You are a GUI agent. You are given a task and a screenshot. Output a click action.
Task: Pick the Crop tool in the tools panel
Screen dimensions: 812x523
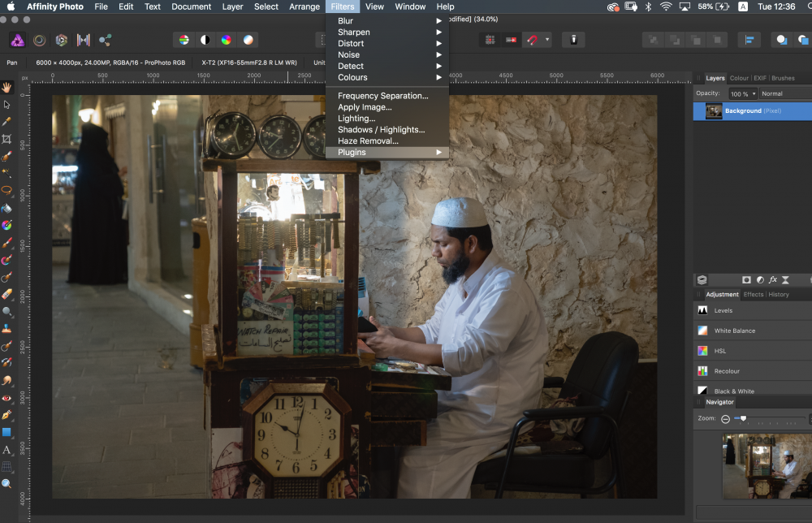tap(7, 139)
